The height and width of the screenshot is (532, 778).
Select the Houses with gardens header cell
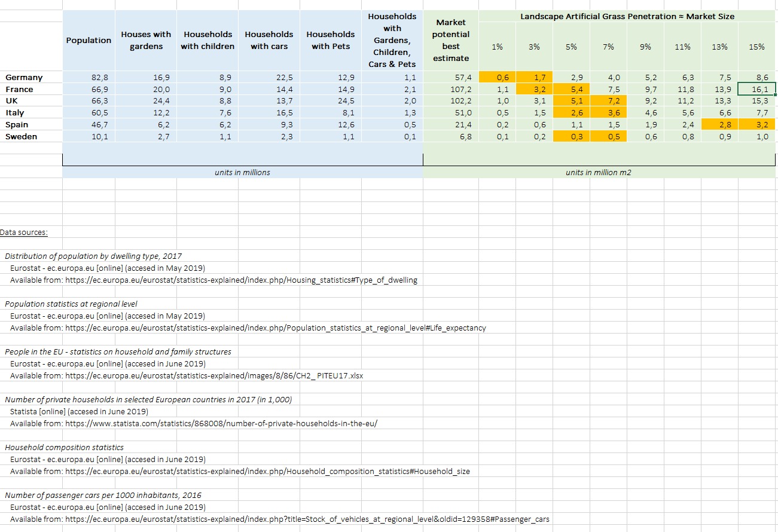pyautogui.click(x=146, y=40)
